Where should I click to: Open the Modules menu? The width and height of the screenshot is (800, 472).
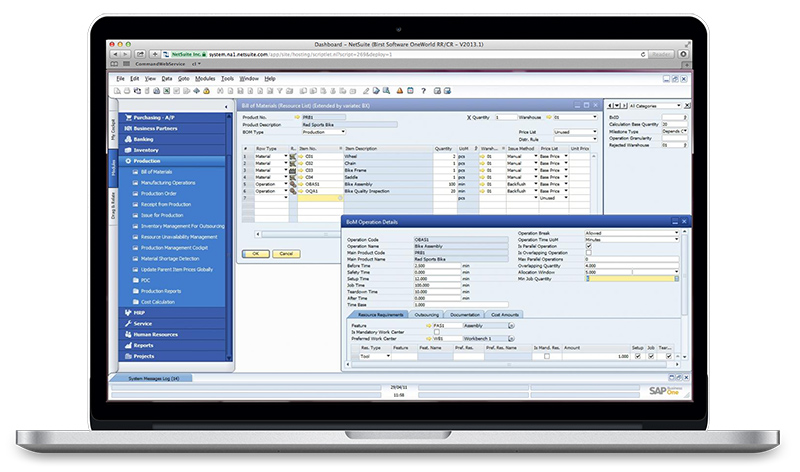point(205,78)
